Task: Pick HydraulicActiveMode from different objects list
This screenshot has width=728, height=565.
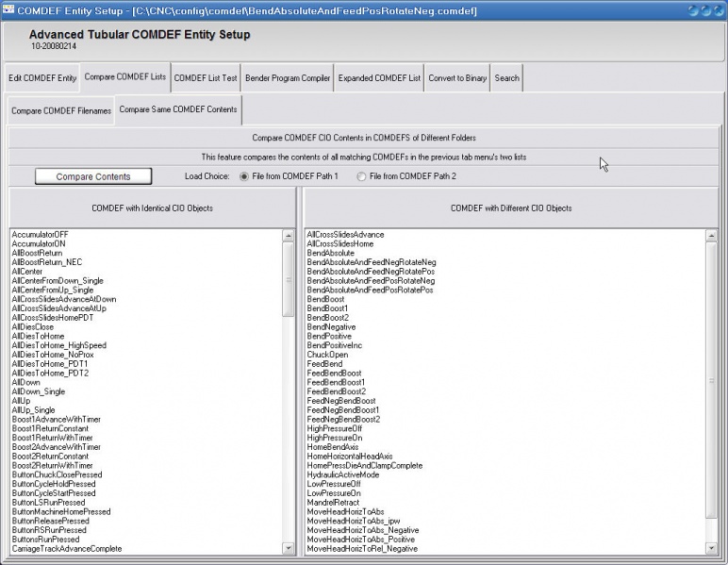Action: (x=343, y=474)
